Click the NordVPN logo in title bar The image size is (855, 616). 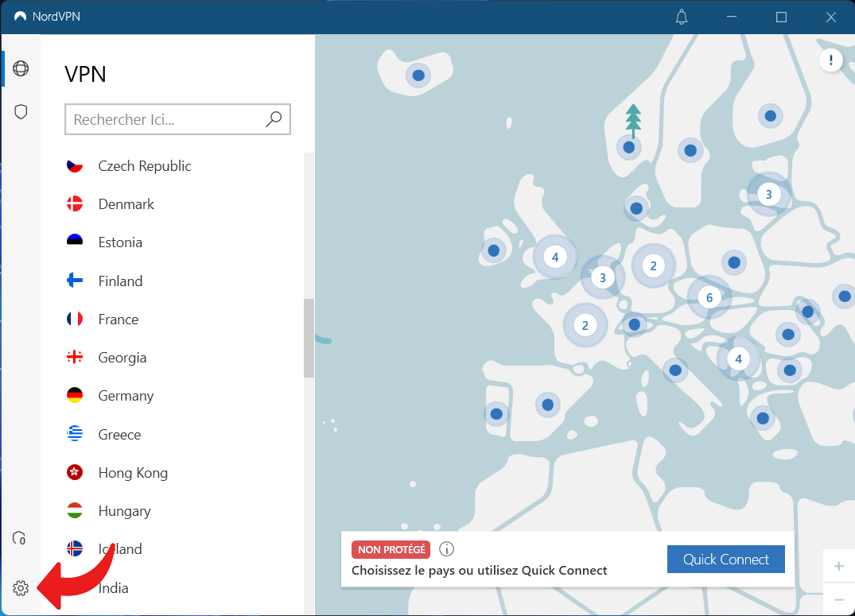click(20, 17)
